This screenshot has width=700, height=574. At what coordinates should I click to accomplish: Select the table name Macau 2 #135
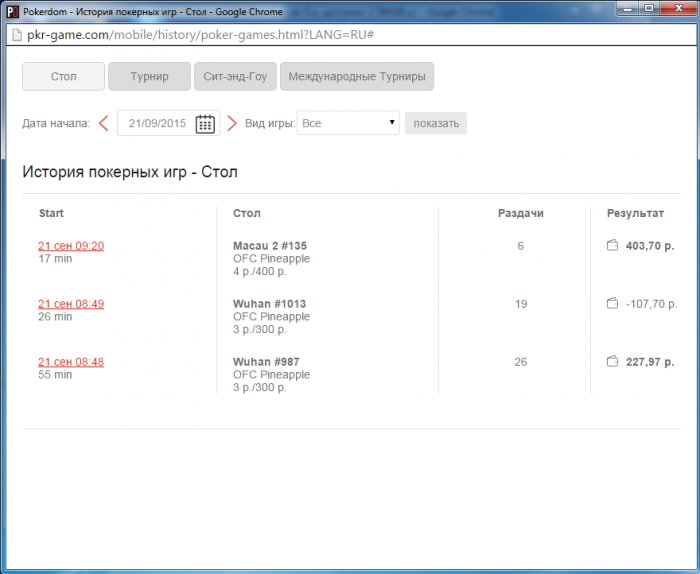pos(270,245)
